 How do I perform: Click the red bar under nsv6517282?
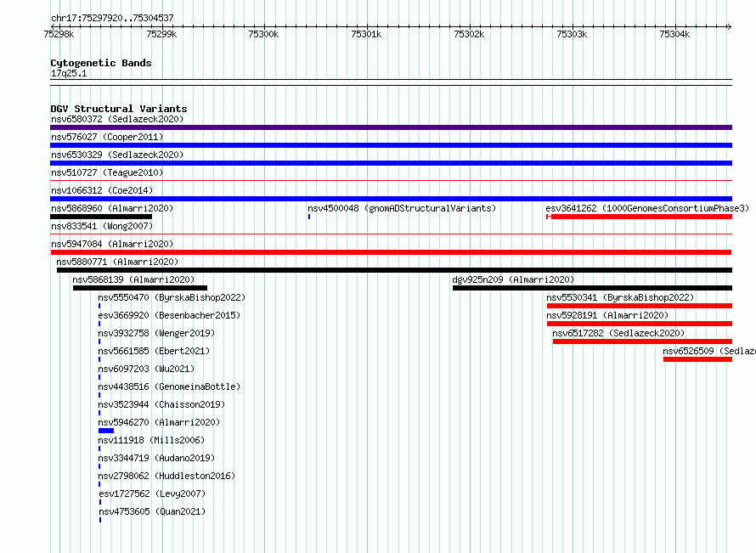pyautogui.click(x=642, y=341)
